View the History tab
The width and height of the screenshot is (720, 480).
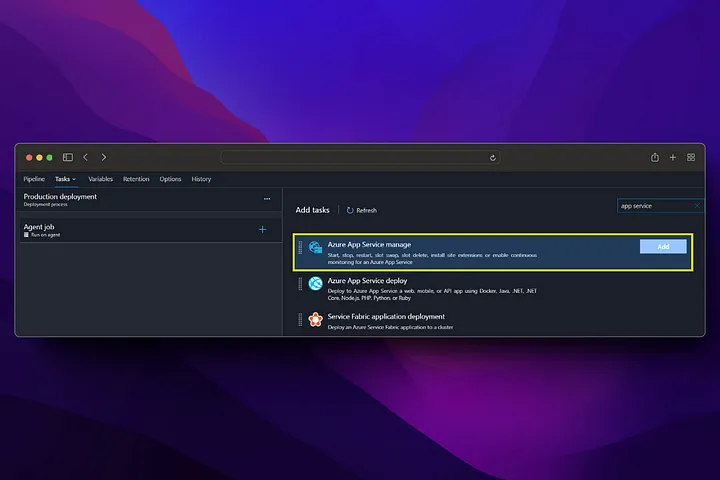point(201,179)
